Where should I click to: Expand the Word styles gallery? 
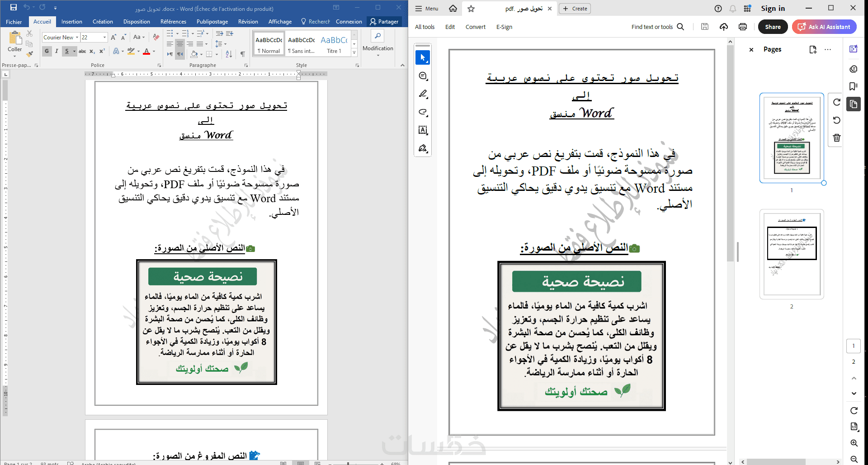(354, 53)
